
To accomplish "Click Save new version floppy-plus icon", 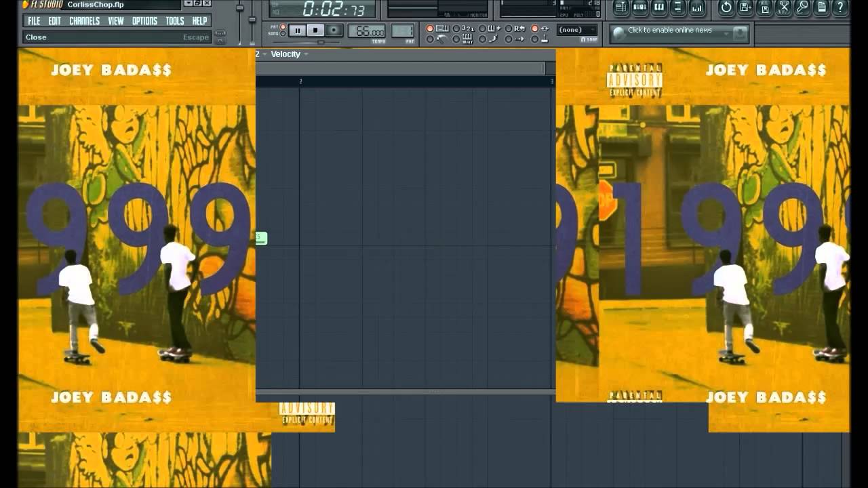I will [745, 7].
